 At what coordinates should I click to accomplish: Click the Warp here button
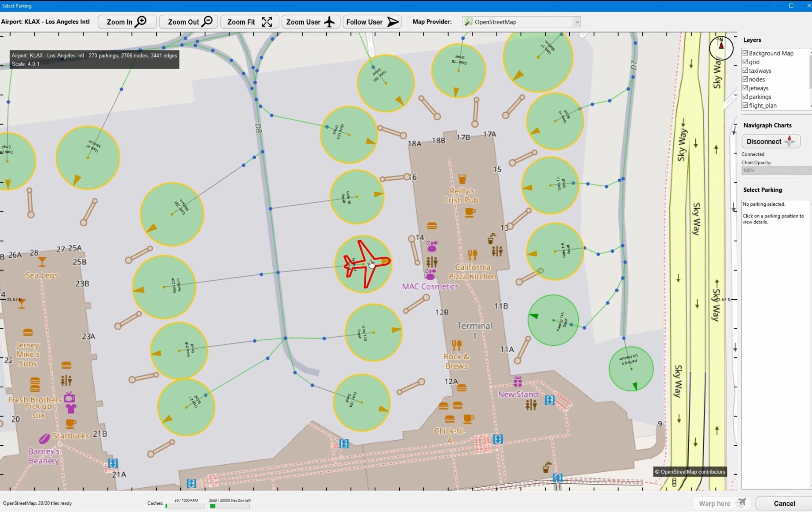coord(722,503)
